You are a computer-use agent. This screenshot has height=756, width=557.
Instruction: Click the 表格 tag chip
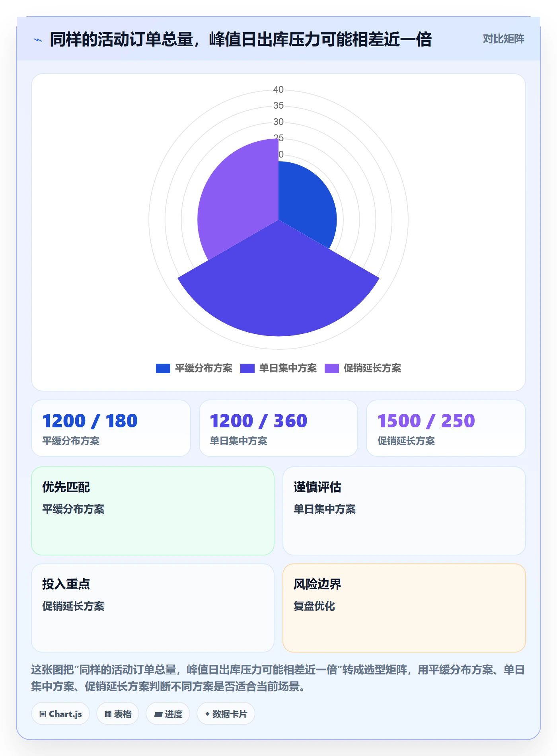(x=118, y=714)
